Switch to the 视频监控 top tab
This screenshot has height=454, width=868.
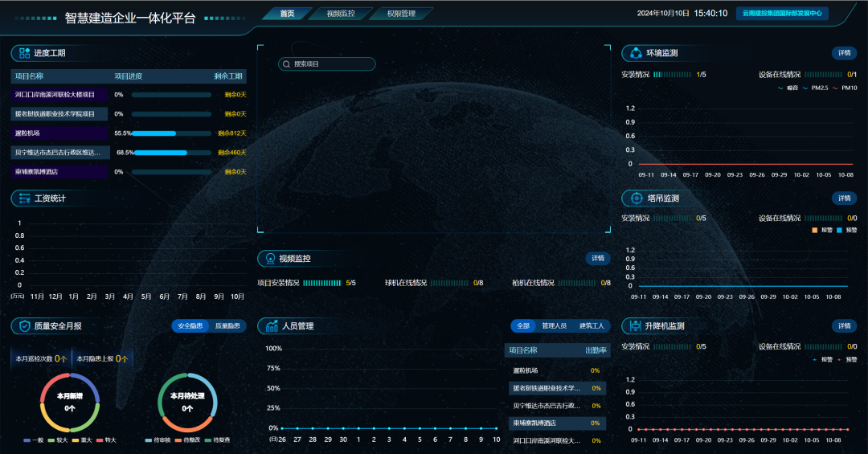pos(341,14)
